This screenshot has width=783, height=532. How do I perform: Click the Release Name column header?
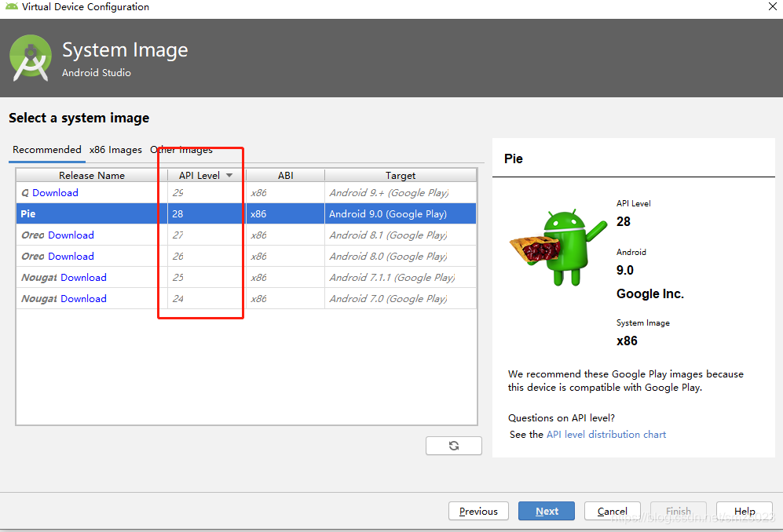(x=92, y=175)
